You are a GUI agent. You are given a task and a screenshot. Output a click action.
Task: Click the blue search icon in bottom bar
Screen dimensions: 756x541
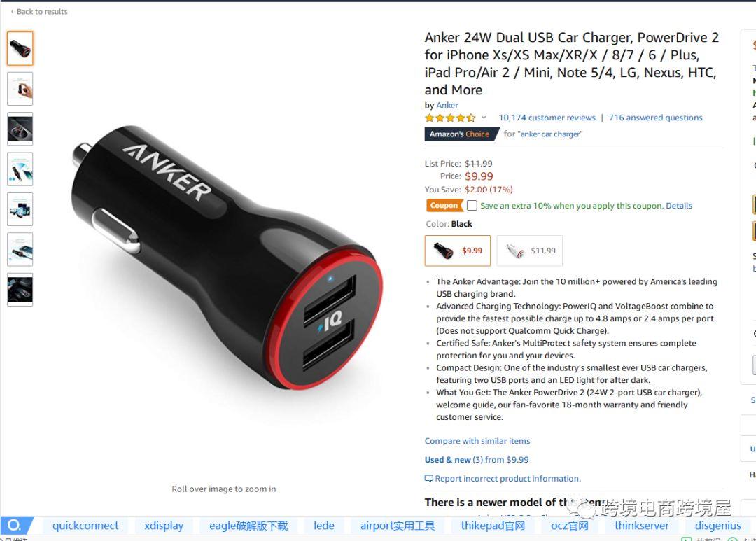click(15, 525)
